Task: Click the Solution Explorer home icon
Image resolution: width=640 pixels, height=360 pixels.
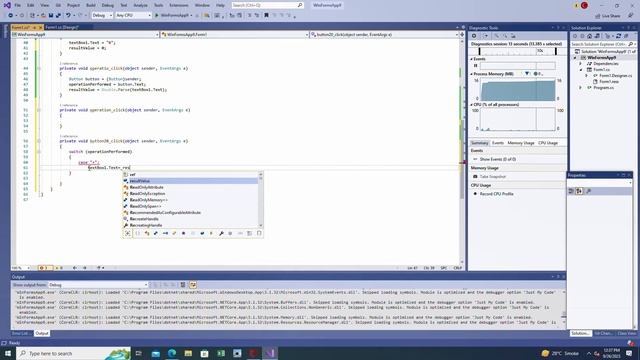Action: click(589, 36)
